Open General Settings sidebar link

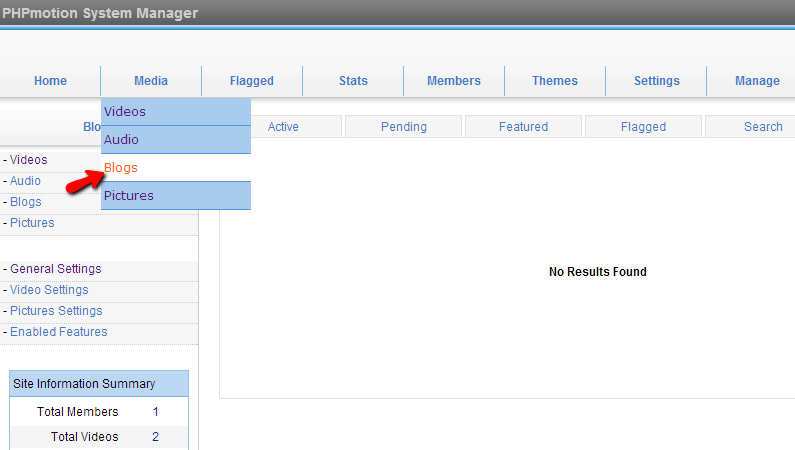click(56, 269)
